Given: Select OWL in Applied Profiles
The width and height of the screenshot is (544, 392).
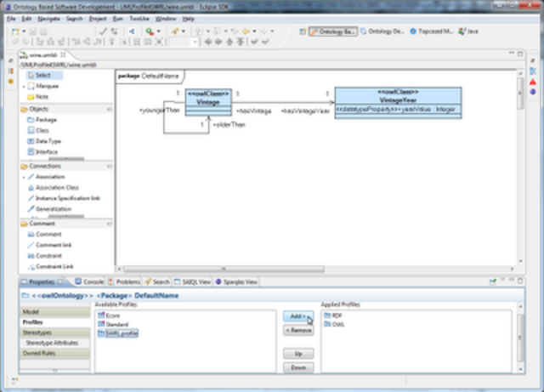Looking at the screenshot, I should click(x=334, y=324).
